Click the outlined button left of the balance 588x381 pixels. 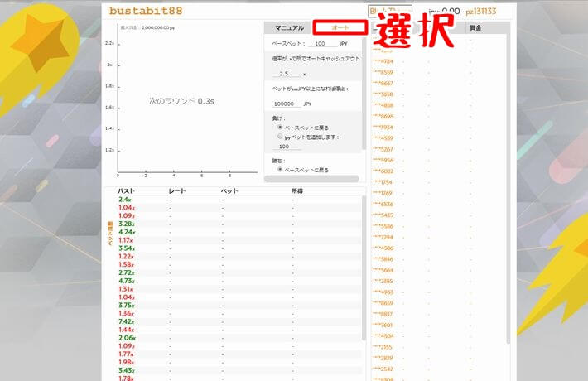(379, 11)
